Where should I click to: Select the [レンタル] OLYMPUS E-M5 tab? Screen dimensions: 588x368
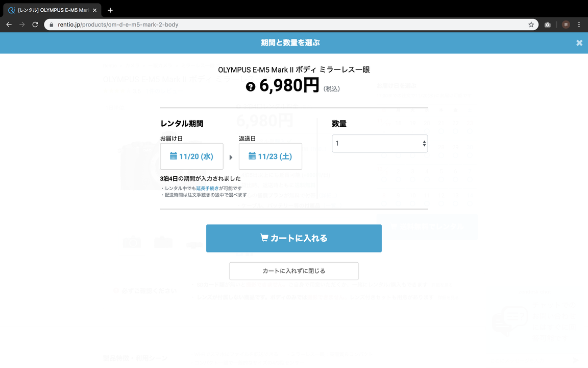(53, 10)
